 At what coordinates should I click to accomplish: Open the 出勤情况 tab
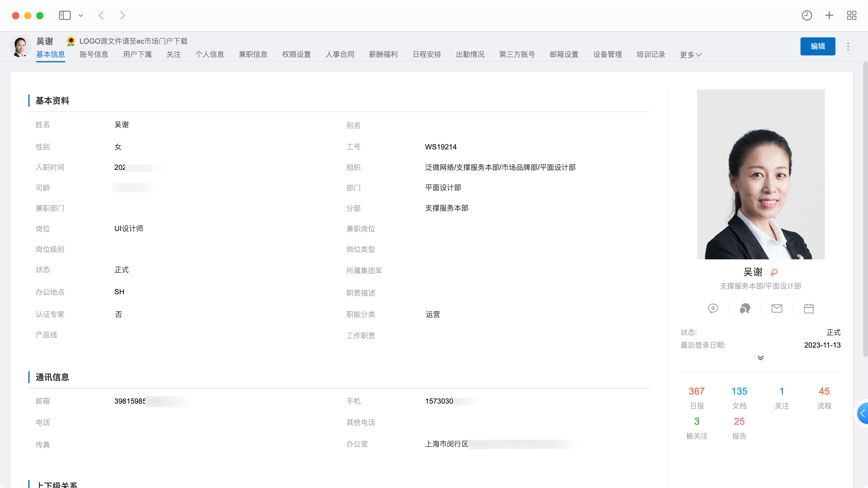[x=470, y=55]
